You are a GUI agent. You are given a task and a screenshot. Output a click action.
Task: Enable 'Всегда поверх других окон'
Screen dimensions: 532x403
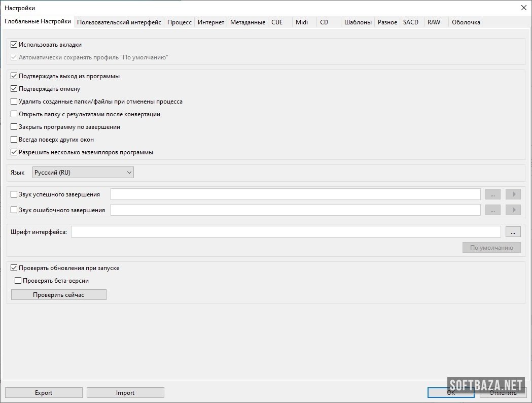14,140
